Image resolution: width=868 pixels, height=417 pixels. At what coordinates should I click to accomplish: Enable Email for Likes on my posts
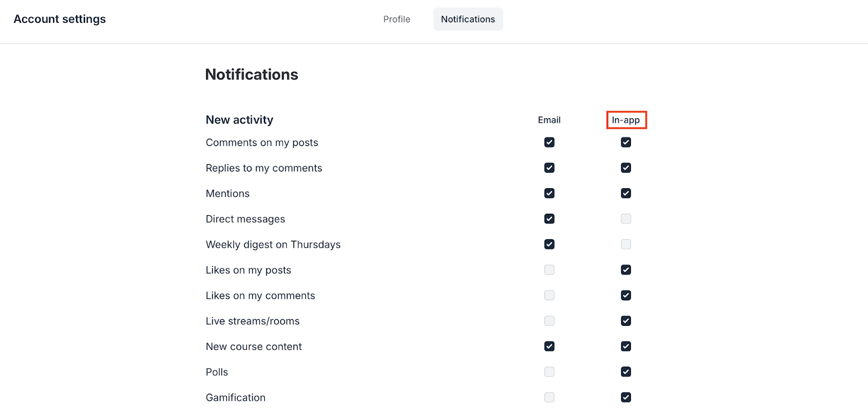tap(549, 270)
